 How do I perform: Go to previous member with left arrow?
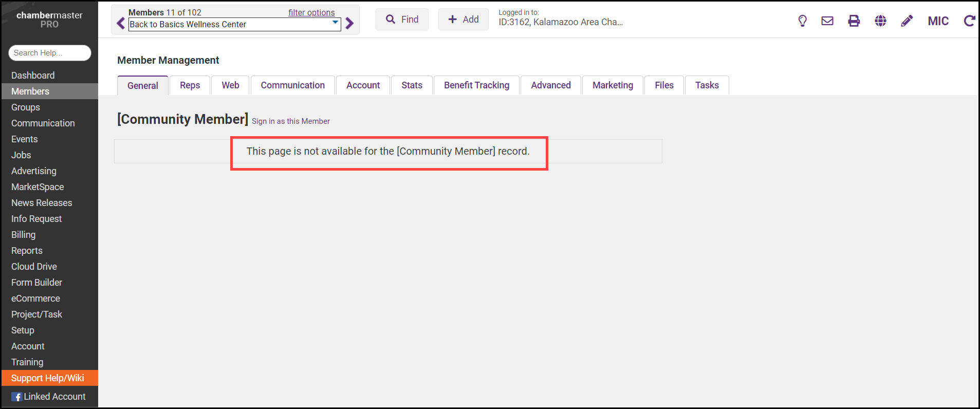coord(121,24)
